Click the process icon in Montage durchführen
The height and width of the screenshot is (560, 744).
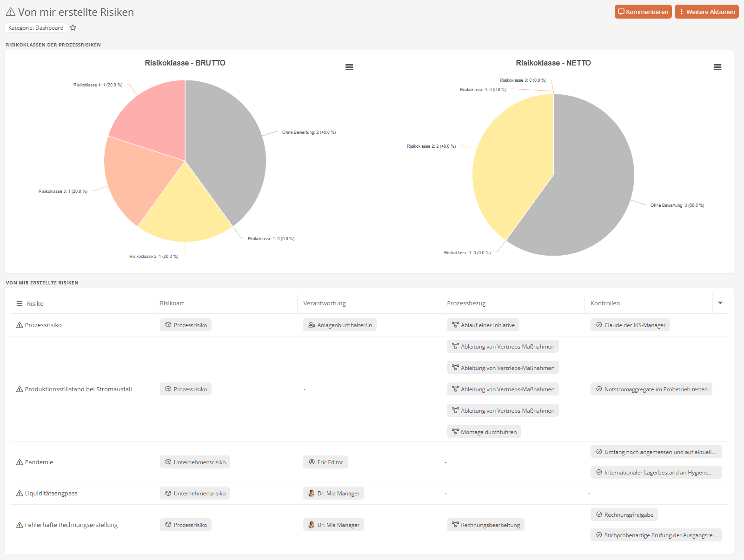(x=455, y=432)
